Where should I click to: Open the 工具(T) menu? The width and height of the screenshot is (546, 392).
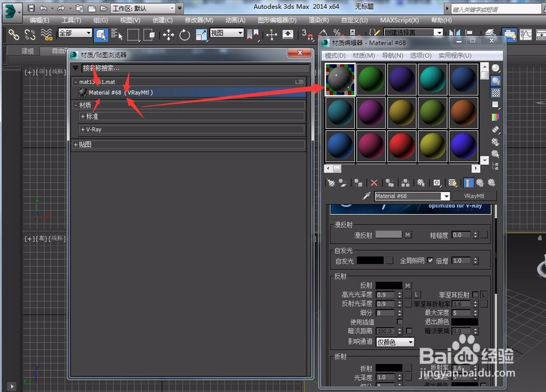[72, 20]
